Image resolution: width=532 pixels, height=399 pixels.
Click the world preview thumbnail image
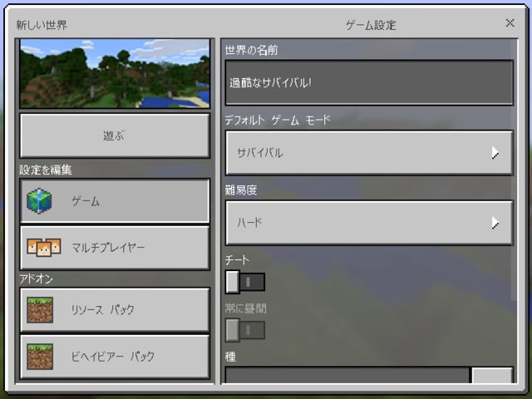point(115,73)
